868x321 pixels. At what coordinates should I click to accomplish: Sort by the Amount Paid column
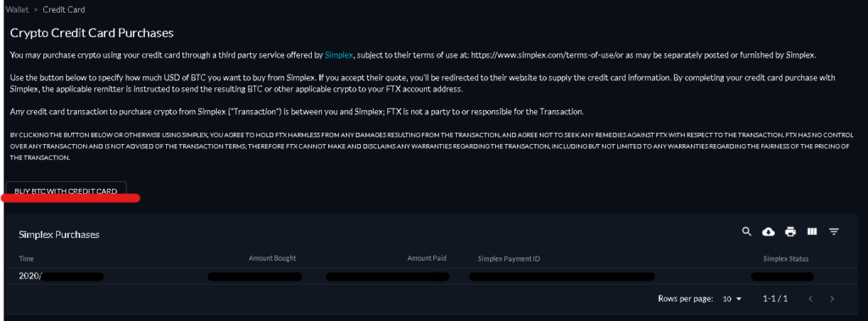coord(427,258)
